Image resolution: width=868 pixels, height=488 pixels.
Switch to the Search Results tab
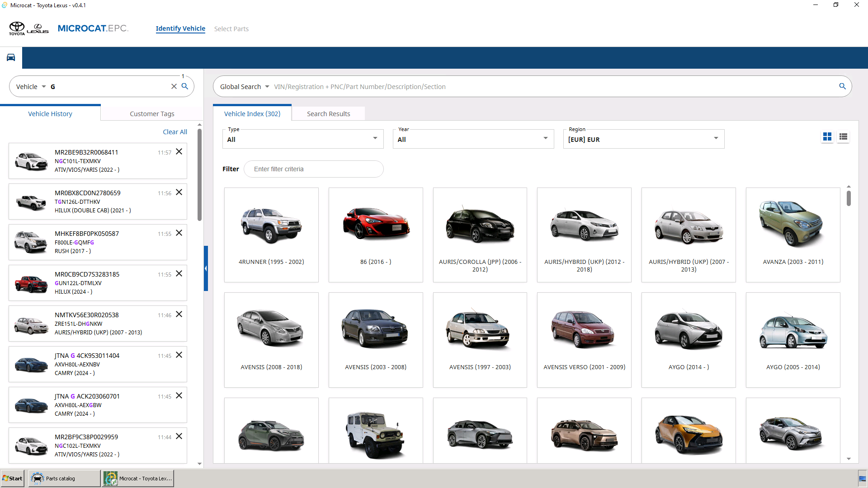329,113
